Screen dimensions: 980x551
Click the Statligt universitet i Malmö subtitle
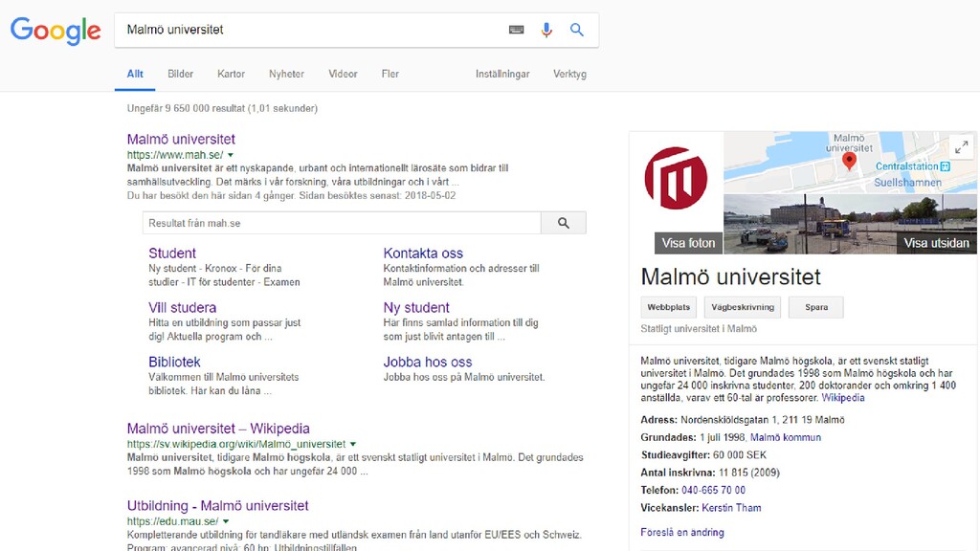[x=698, y=329]
